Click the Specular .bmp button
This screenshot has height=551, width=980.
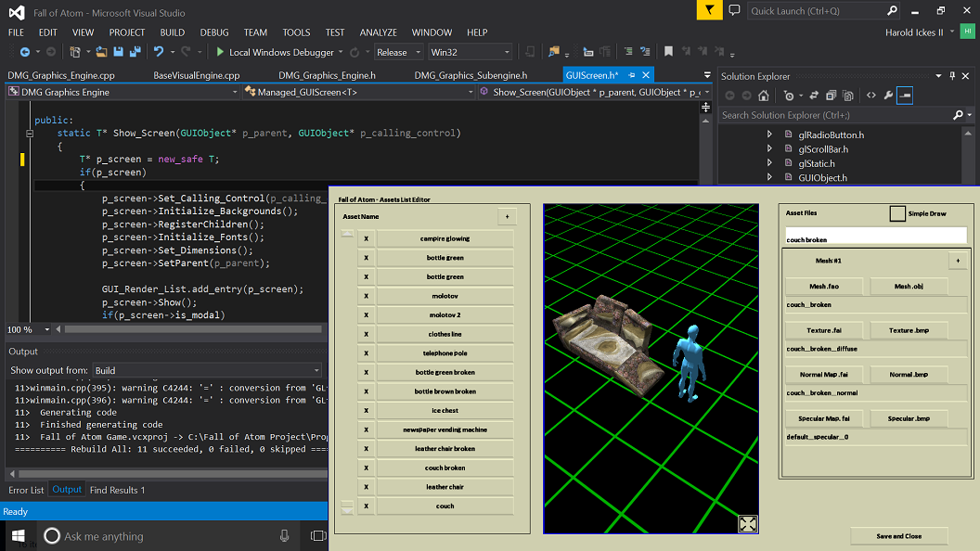pyautogui.click(x=909, y=418)
